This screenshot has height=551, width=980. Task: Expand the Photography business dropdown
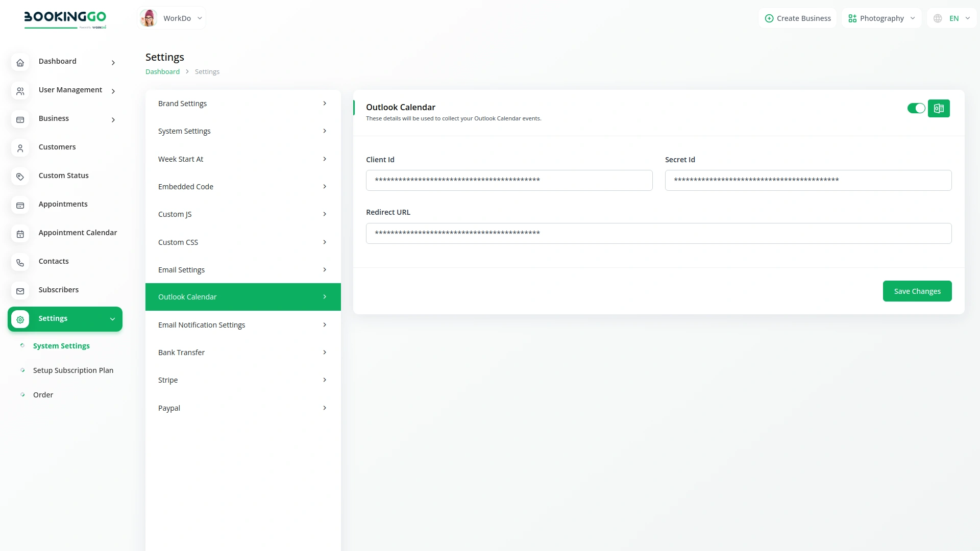pyautogui.click(x=881, y=18)
